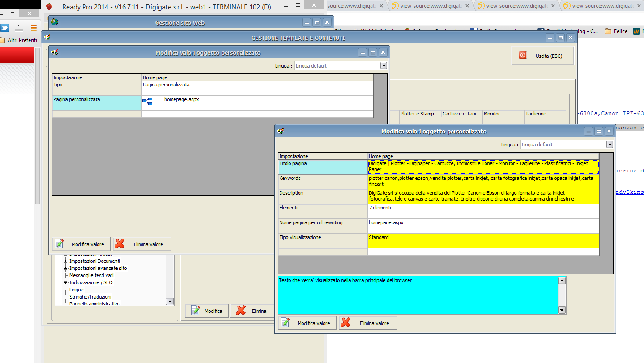
Task: Click the Cartucce e Tani... column header
Action: 461,114
